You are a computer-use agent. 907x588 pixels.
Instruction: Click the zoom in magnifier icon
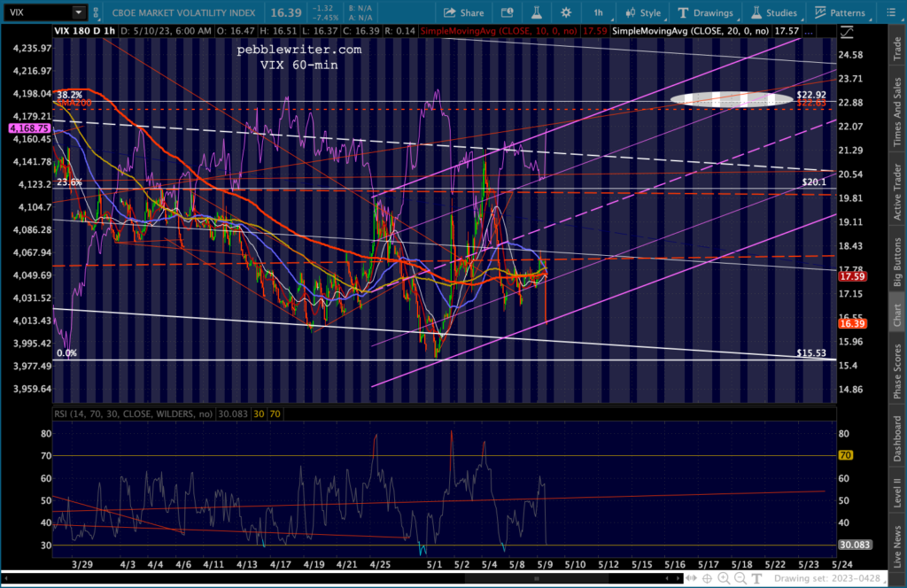coord(726,578)
